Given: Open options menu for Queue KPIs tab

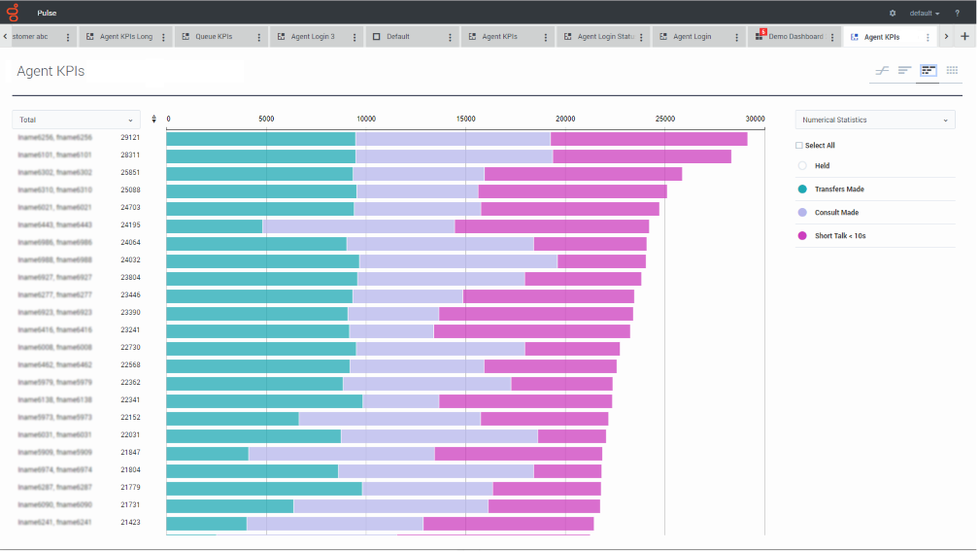Looking at the screenshot, I should (x=258, y=37).
